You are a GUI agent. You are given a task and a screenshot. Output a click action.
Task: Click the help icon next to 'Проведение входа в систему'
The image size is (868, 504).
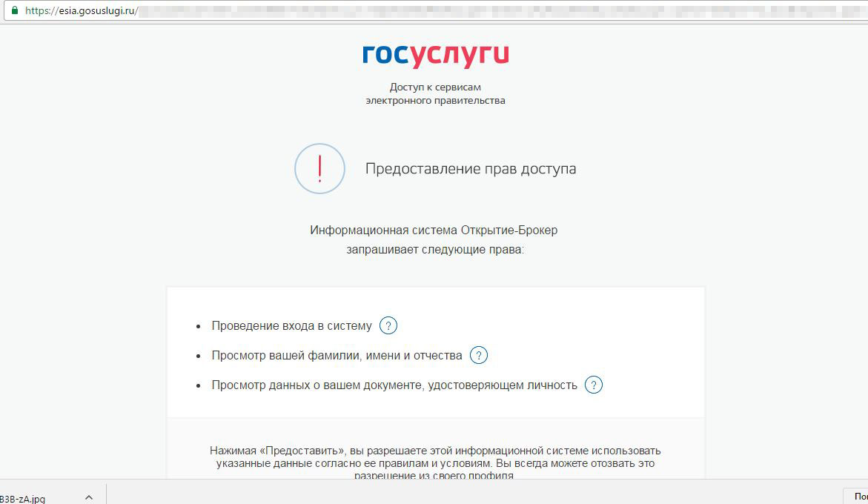pyautogui.click(x=388, y=325)
